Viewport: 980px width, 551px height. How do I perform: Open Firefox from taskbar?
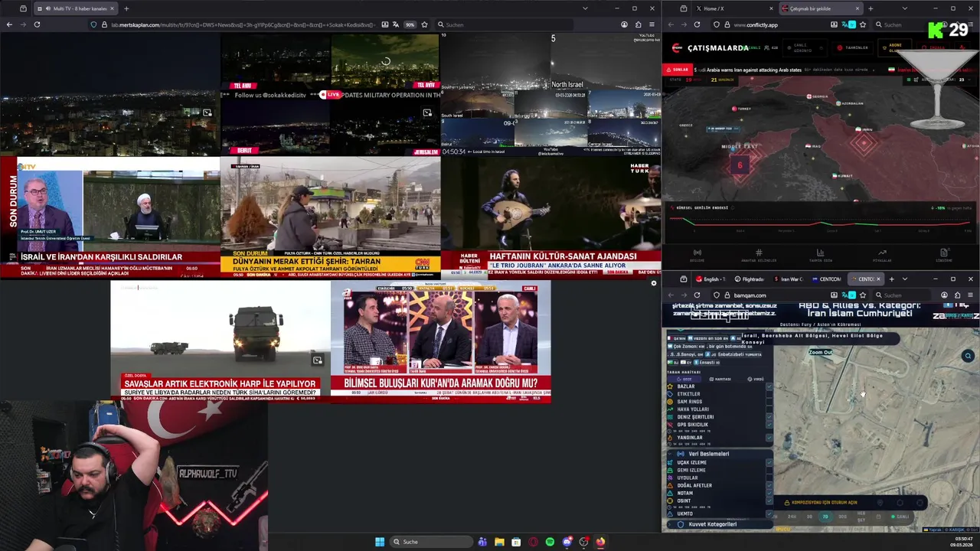tap(600, 542)
